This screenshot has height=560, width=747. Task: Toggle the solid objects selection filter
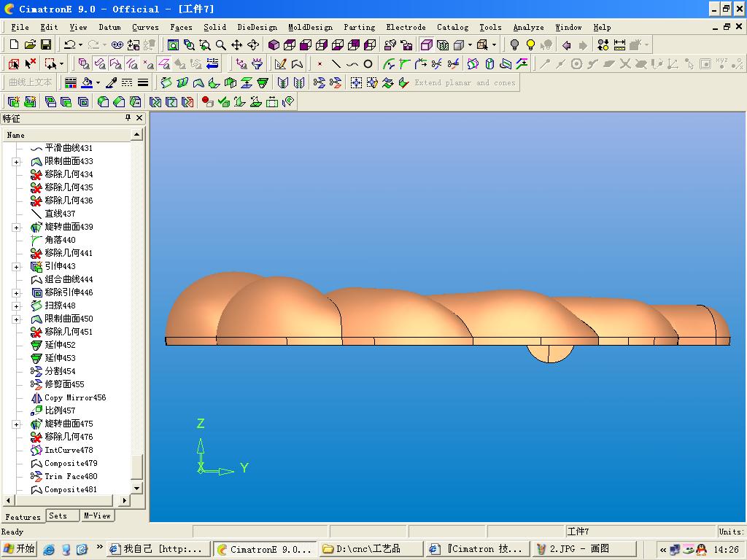pyautogui.click(x=84, y=63)
